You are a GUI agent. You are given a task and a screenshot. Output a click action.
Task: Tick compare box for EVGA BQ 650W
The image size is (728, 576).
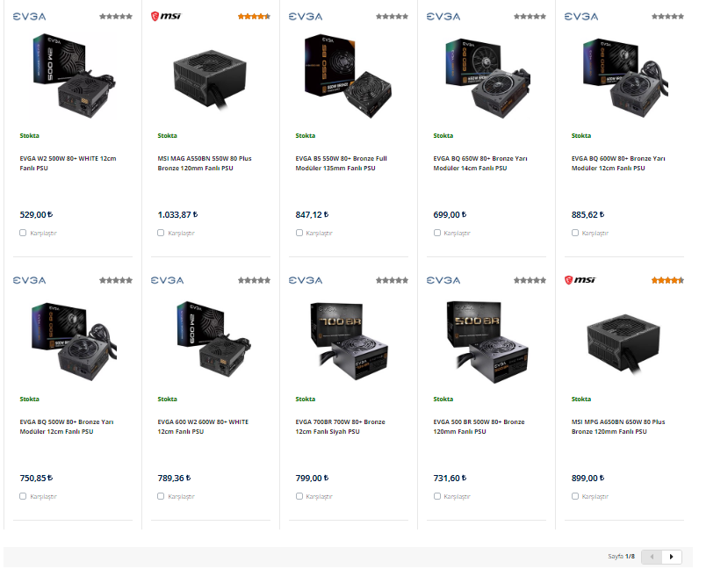pos(437,233)
